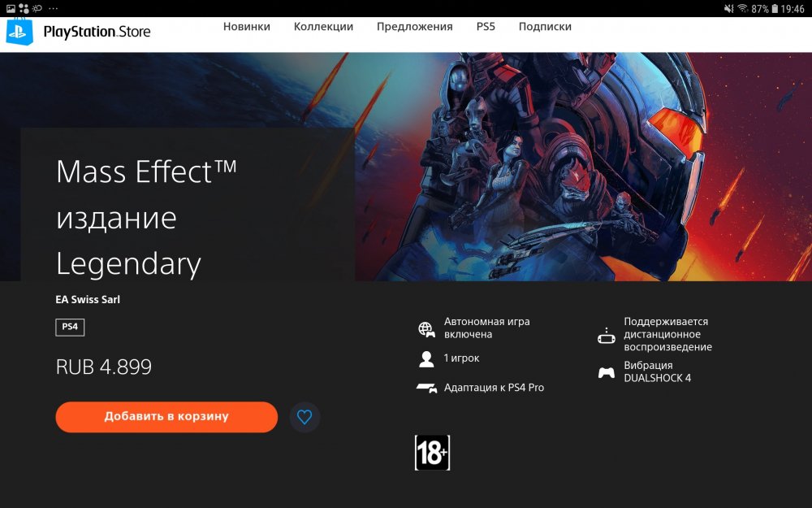Click the DUALSHOCK 4 controller icon
The width and height of the screenshot is (812, 508).
point(606,372)
